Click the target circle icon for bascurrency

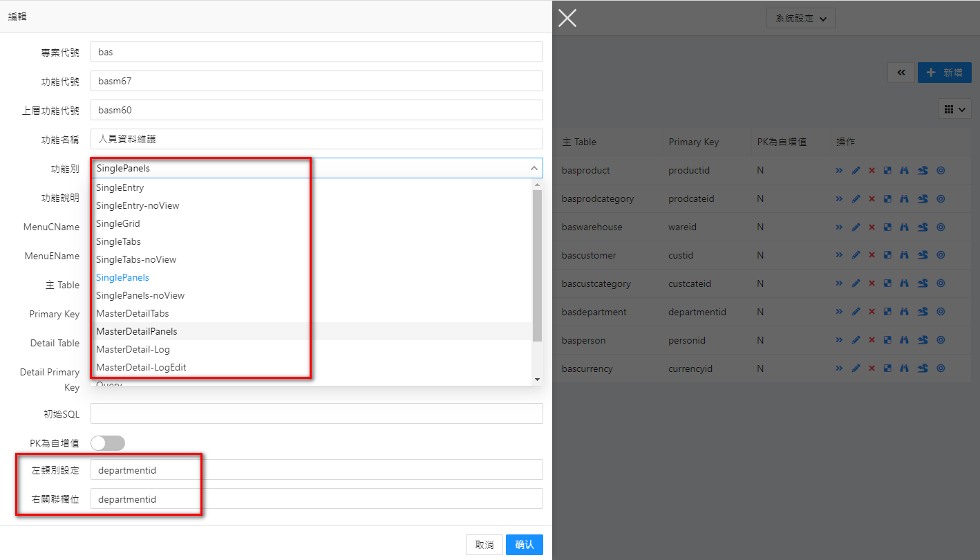(x=941, y=368)
